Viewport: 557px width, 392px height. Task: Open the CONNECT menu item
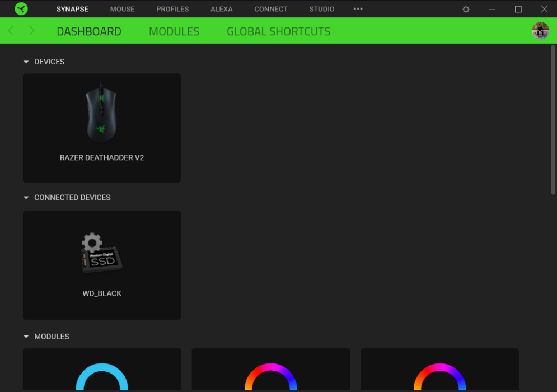pyautogui.click(x=271, y=9)
